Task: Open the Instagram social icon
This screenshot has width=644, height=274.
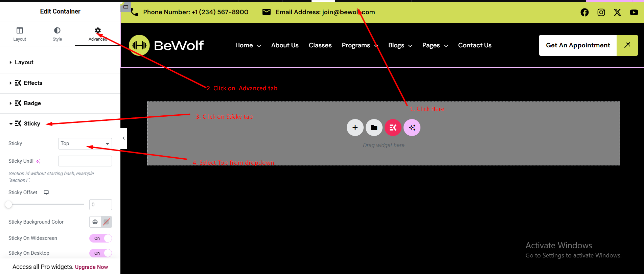Action: pyautogui.click(x=601, y=13)
